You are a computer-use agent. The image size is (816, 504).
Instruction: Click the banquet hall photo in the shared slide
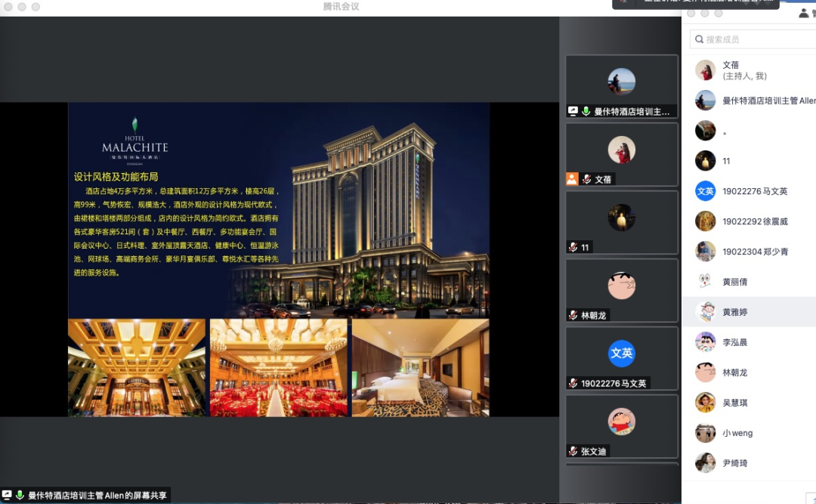[x=279, y=367]
